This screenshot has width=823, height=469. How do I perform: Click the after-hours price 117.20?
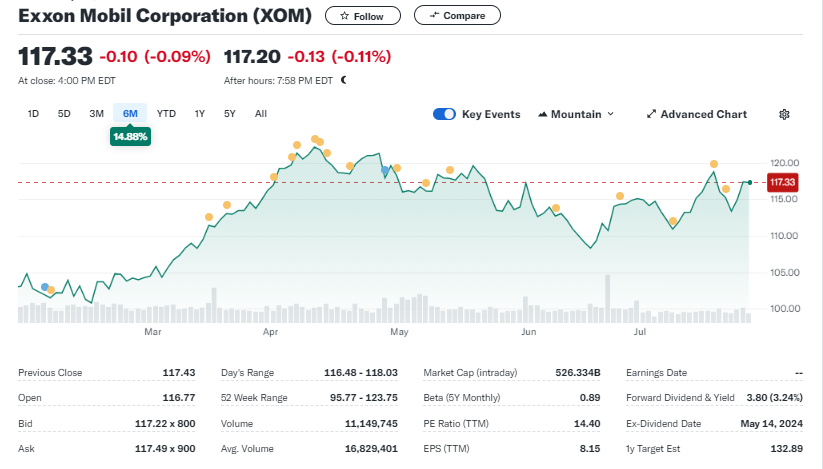252,56
